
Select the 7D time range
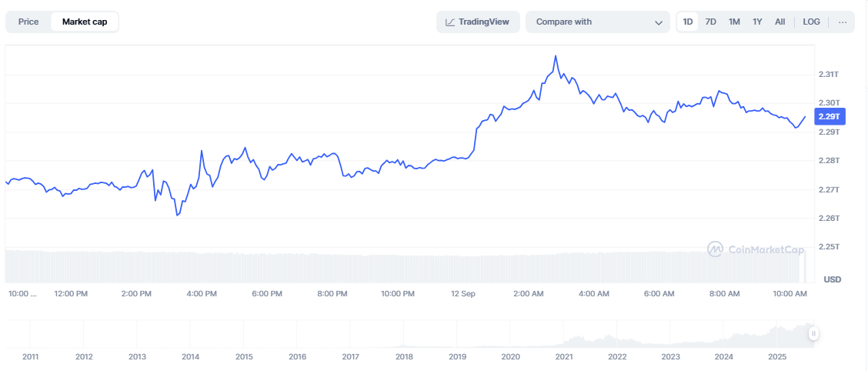(x=711, y=22)
